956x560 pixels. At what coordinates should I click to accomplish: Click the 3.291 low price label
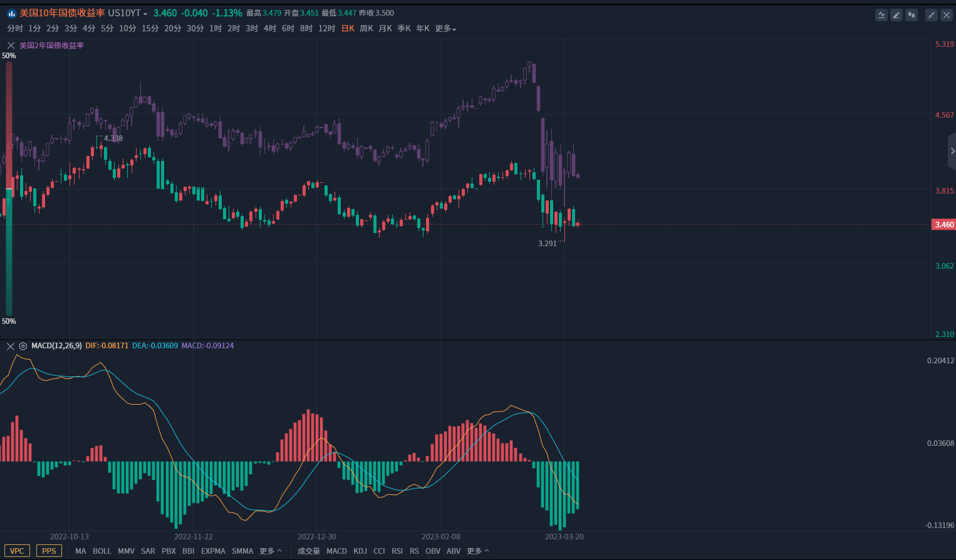pos(548,244)
